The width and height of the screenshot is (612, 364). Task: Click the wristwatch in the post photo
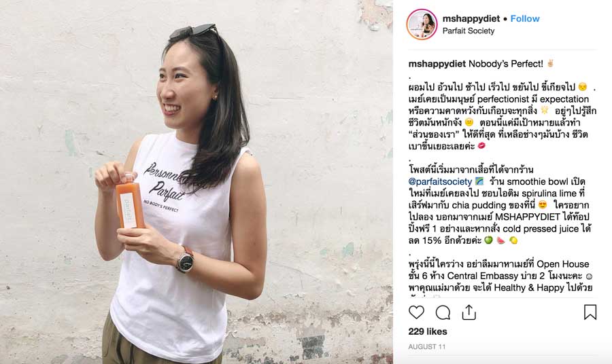pyautogui.click(x=185, y=260)
